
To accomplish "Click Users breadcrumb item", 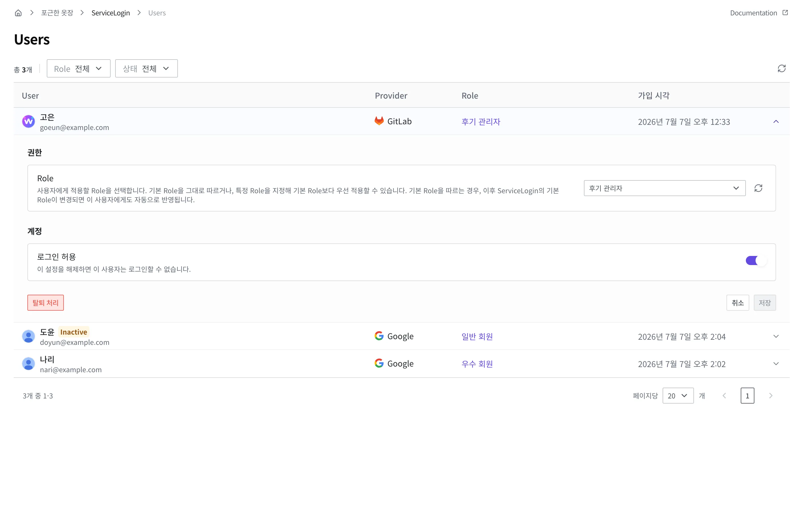I will [157, 13].
